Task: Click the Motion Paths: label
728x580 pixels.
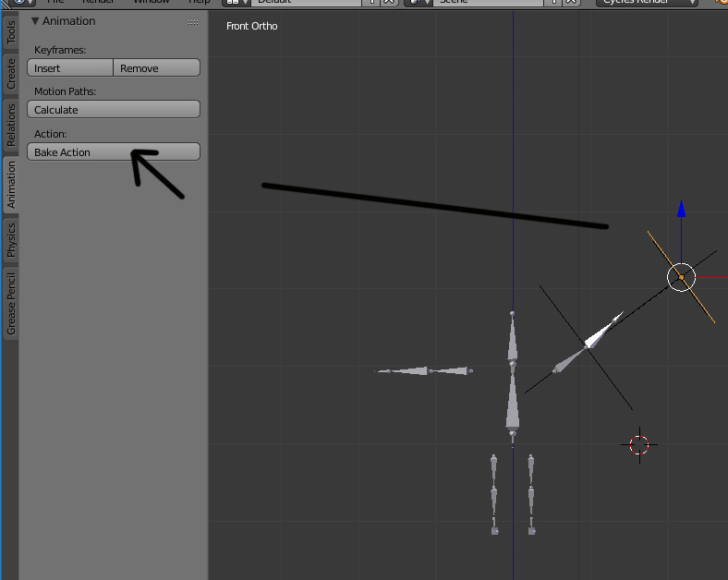Action: (65, 91)
